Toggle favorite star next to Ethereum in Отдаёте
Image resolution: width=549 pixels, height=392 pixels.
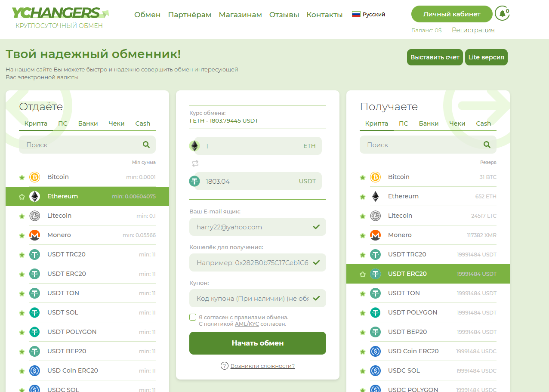tap(22, 197)
